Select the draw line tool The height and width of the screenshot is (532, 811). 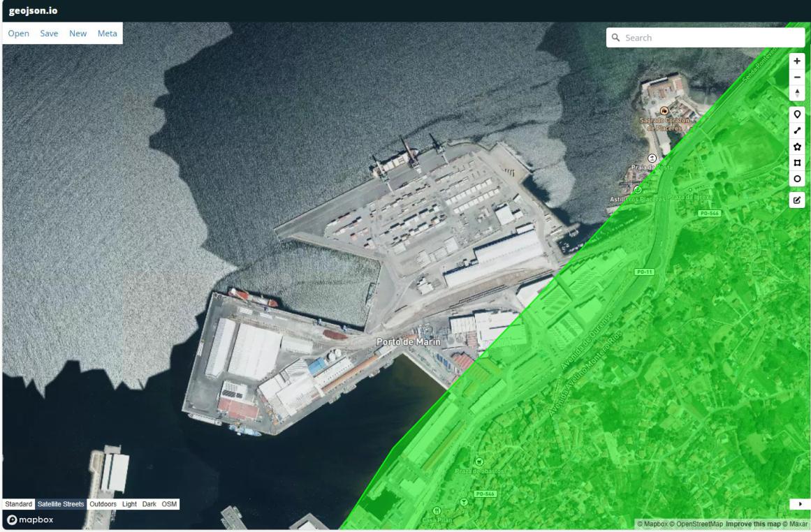tap(796, 131)
